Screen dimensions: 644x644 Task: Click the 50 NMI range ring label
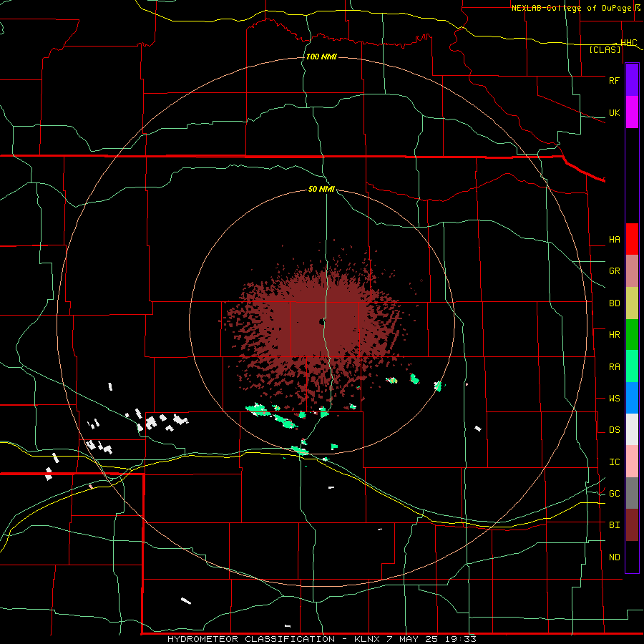tap(321, 189)
